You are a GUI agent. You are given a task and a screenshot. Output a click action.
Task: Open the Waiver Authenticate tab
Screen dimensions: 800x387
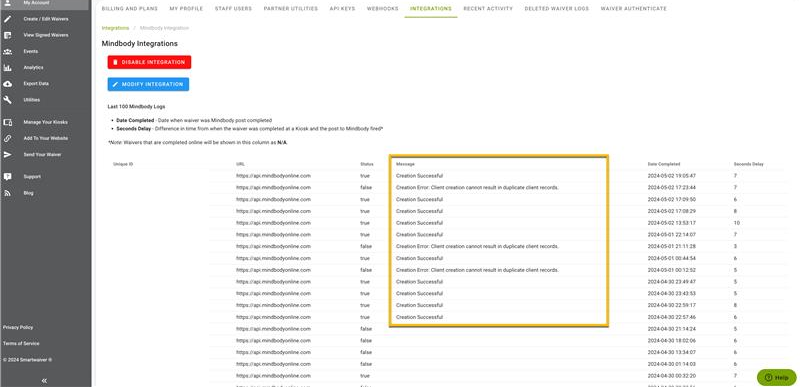coord(633,9)
